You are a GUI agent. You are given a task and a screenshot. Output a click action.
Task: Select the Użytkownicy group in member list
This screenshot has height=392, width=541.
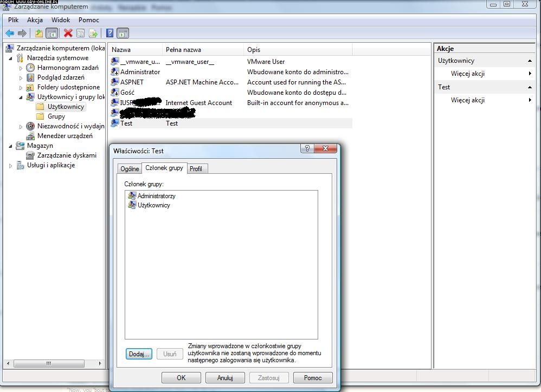tap(153, 205)
